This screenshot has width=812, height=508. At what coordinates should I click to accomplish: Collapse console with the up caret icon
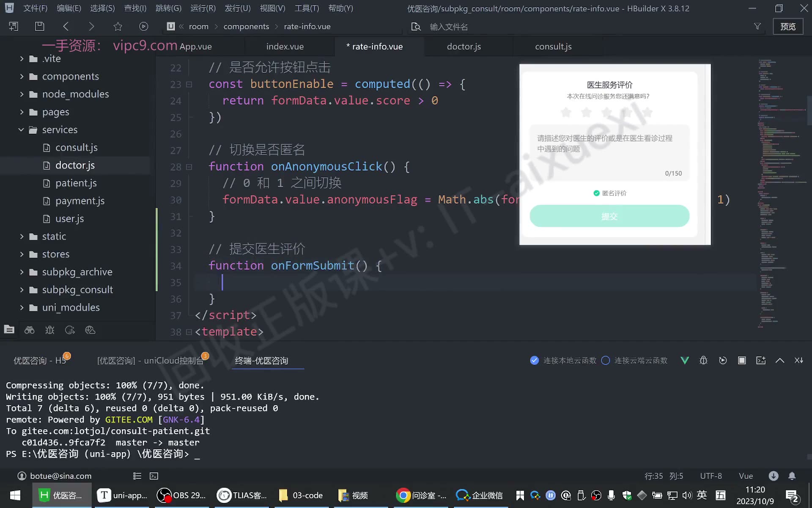780,360
